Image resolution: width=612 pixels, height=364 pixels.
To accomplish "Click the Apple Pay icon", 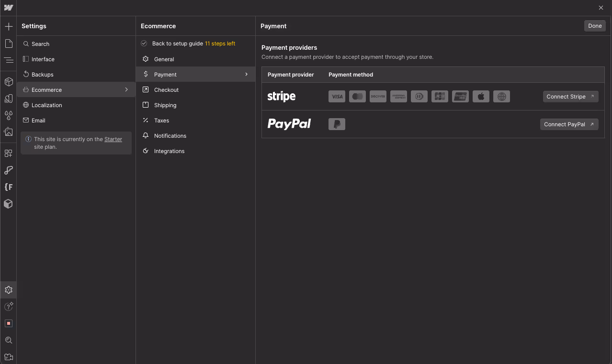I will tap(481, 97).
